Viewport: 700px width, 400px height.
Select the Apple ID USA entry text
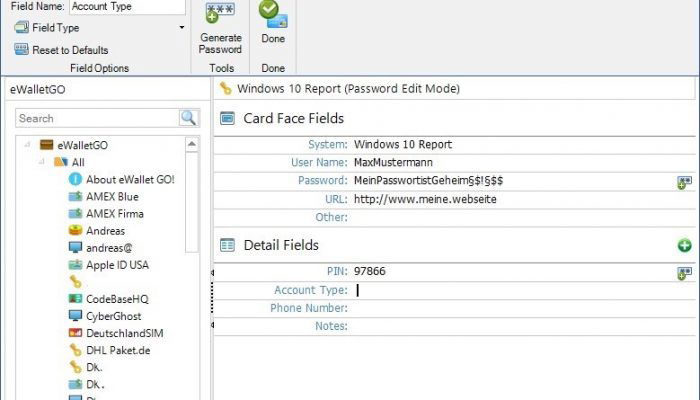click(117, 265)
